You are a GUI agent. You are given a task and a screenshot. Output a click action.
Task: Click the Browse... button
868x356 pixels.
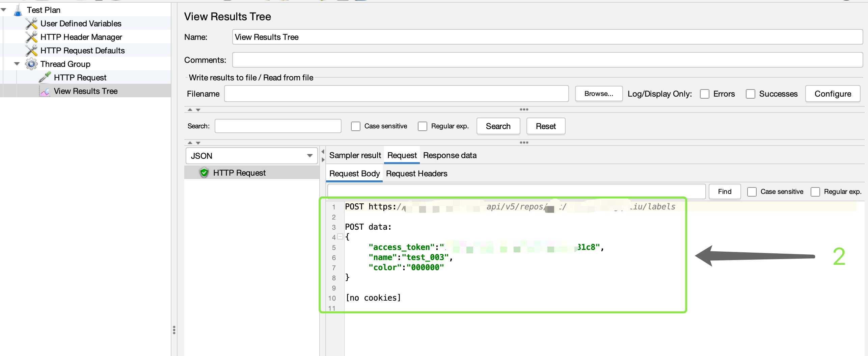click(599, 94)
